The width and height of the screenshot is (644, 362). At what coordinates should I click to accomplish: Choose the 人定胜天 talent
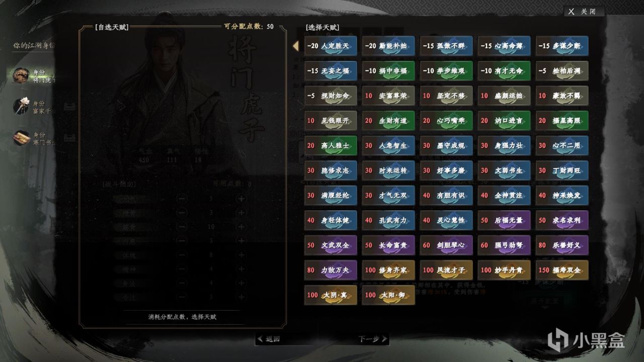coord(331,46)
